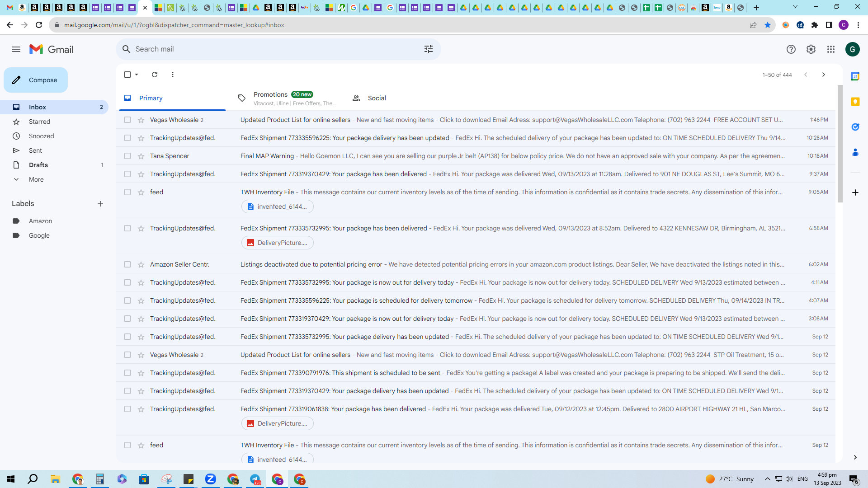Create a new label with plus icon

100,204
